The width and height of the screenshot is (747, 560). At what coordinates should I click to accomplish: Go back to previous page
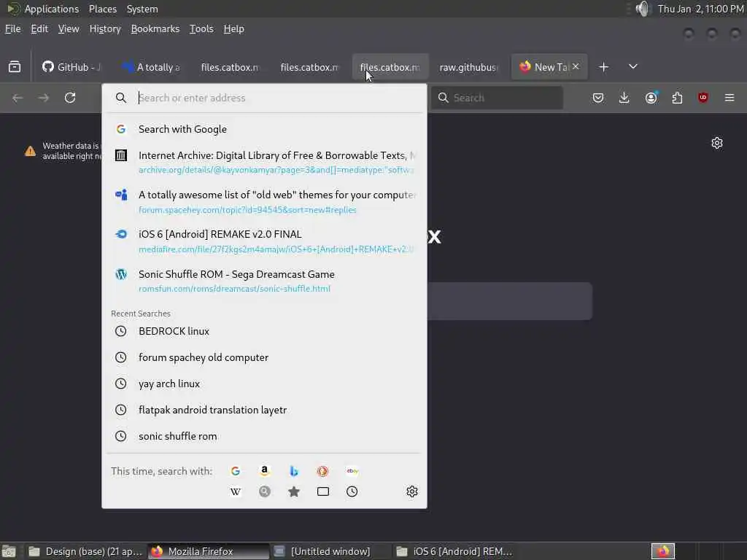click(x=18, y=98)
